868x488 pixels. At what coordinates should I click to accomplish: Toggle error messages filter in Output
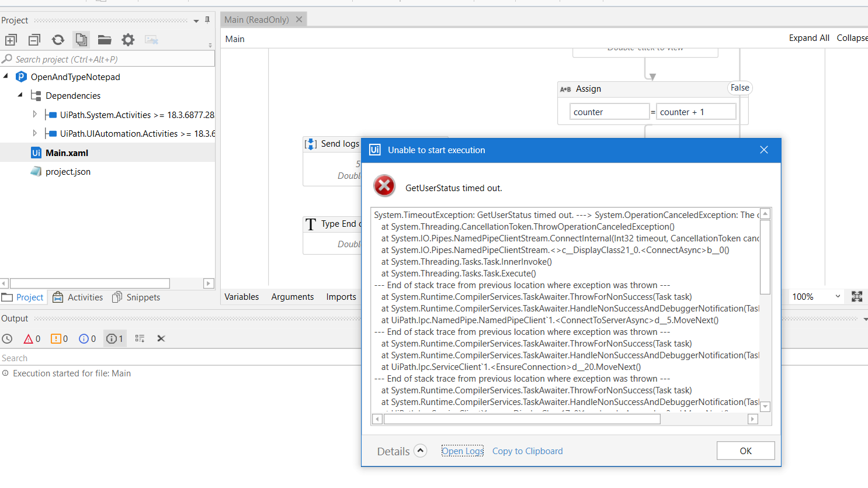click(32, 339)
